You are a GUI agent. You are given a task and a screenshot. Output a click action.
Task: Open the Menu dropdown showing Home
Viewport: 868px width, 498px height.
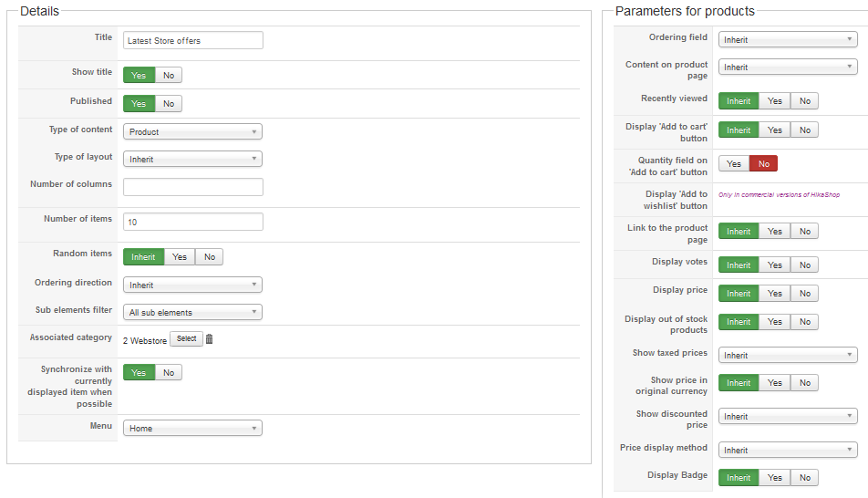click(x=192, y=429)
